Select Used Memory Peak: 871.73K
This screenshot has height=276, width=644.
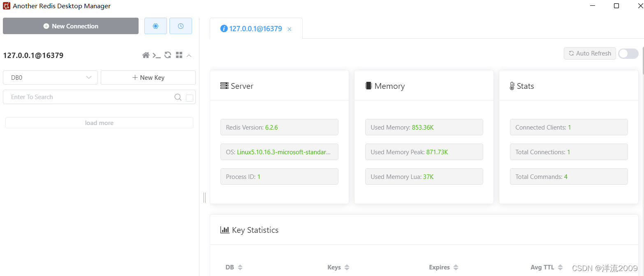[x=424, y=152]
